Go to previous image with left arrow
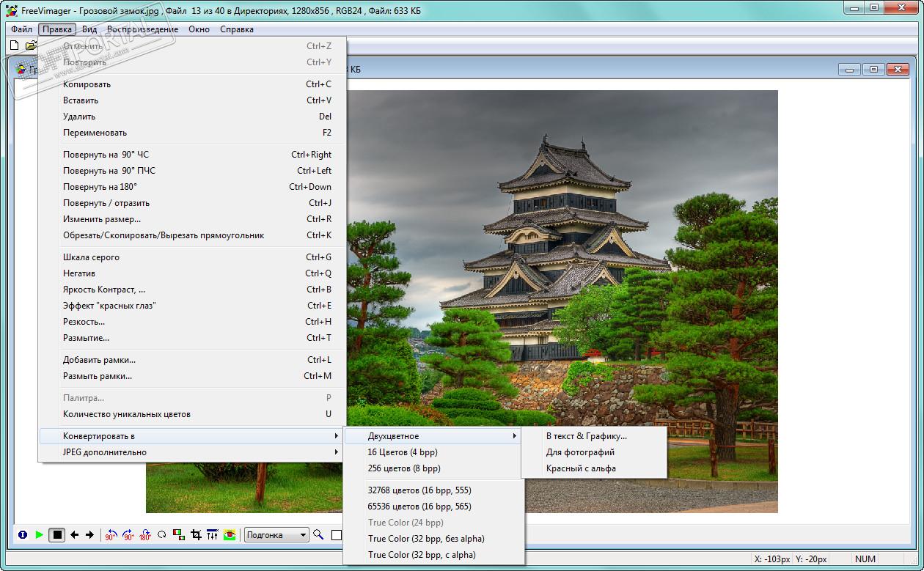 pyautogui.click(x=74, y=535)
